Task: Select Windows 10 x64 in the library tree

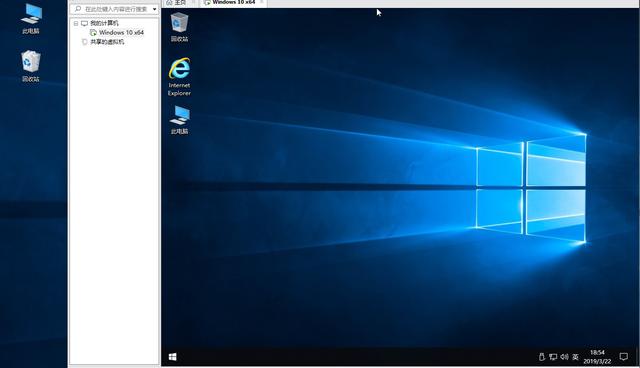Action: [x=121, y=32]
